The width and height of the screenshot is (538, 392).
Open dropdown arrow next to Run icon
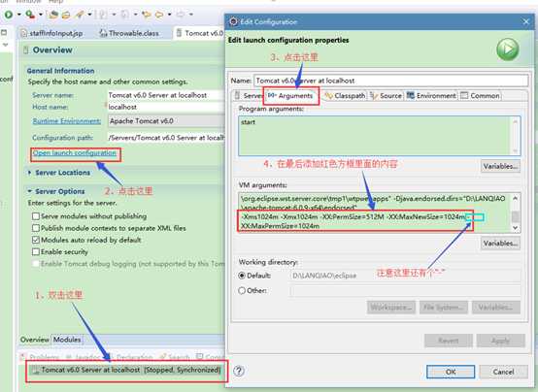(x=18, y=15)
